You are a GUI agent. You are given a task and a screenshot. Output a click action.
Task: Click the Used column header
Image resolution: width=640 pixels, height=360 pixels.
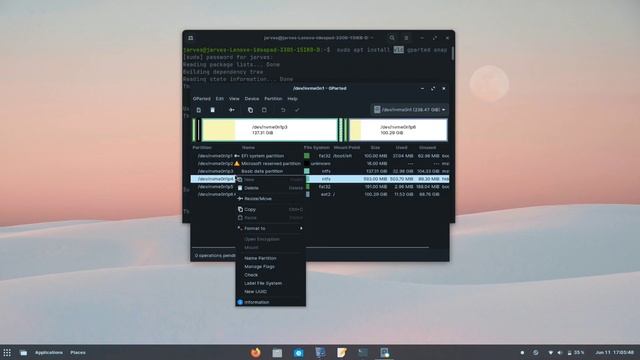pyautogui.click(x=401, y=148)
